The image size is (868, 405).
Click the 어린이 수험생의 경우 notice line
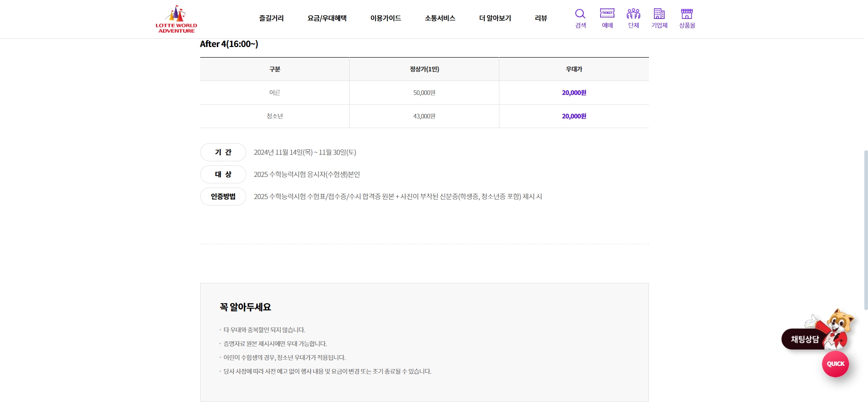pyautogui.click(x=284, y=358)
